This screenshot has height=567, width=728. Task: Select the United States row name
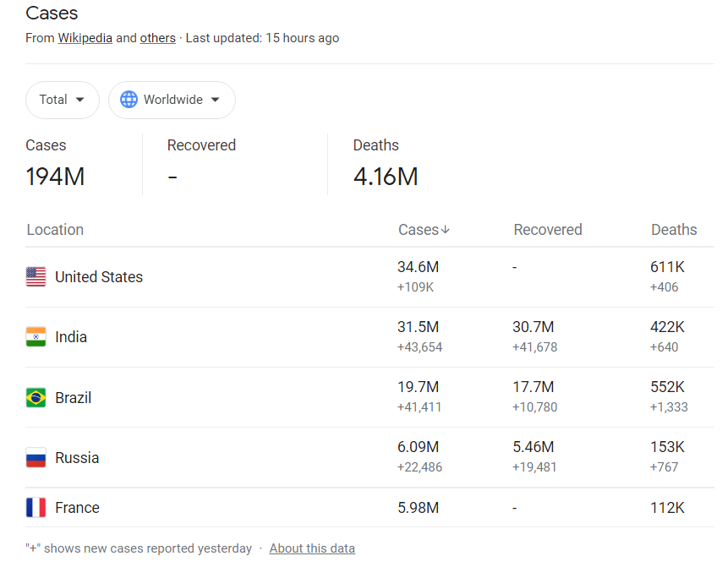[x=99, y=277]
